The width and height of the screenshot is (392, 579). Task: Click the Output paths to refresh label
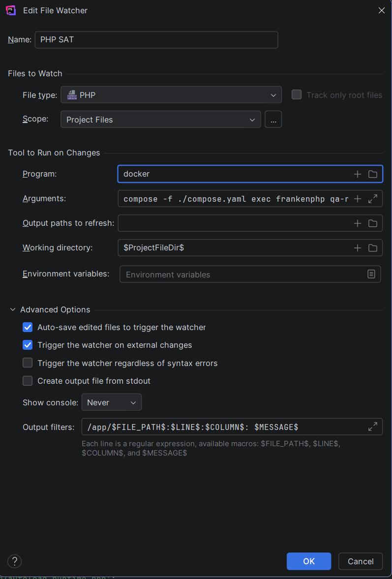(x=69, y=223)
